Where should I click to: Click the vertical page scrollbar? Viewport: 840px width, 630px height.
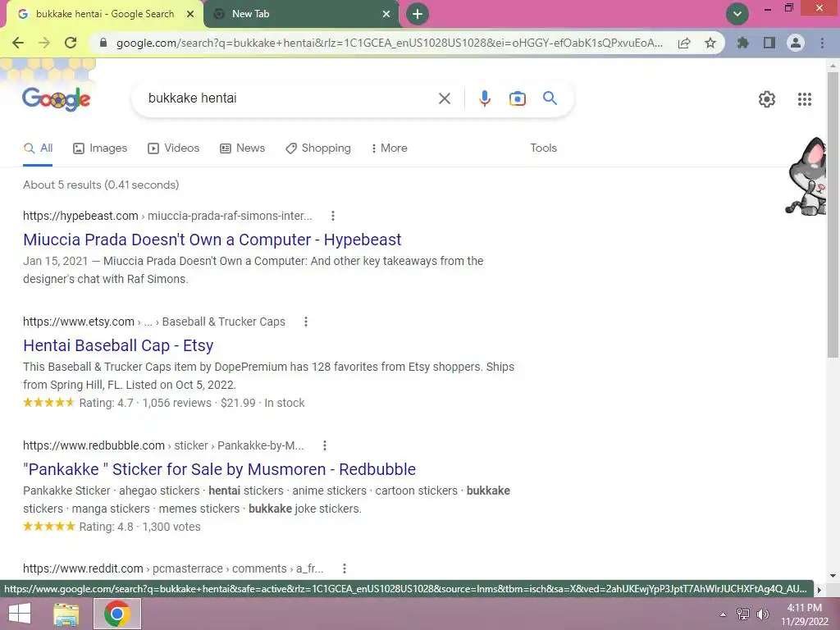(x=833, y=214)
